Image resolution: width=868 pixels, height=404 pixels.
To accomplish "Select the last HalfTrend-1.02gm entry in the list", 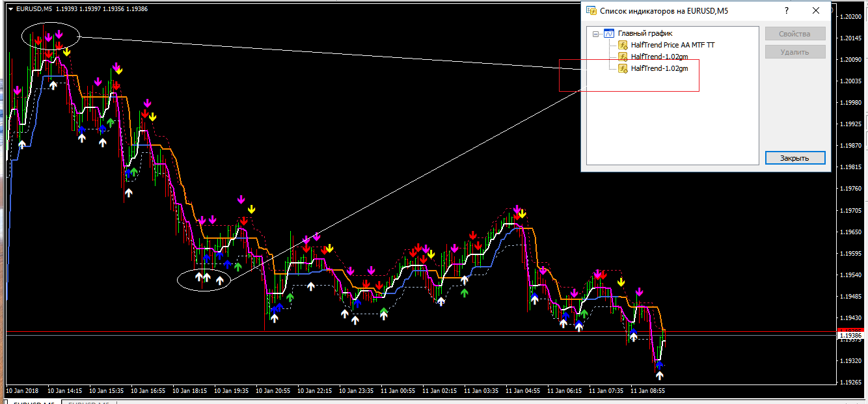I will (x=659, y=68).
